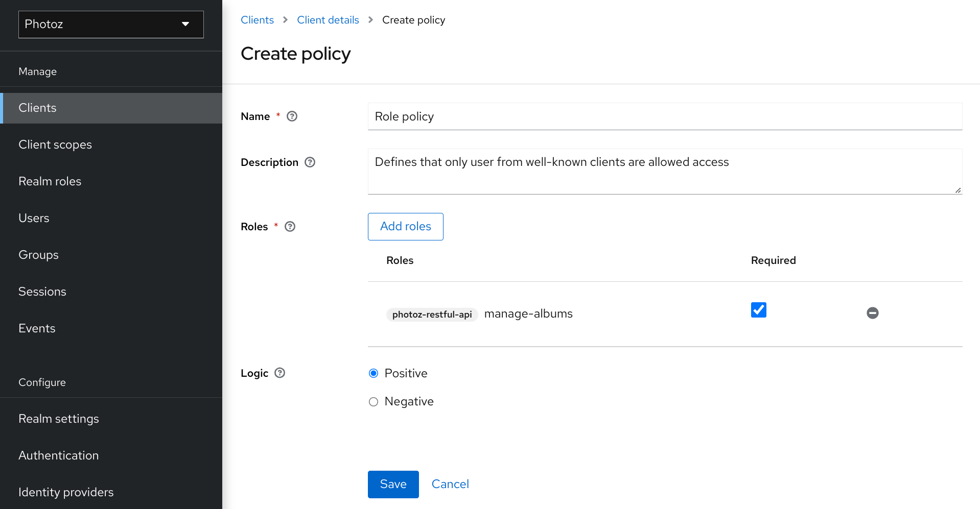Select the Negative logic option
This screenshot has height=509, width=980.
click(x=373, y=402)
